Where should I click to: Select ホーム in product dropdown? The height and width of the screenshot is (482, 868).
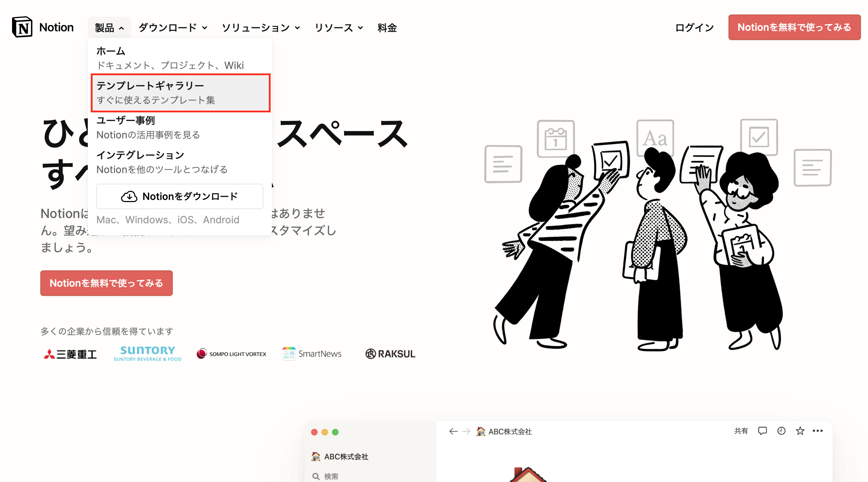click(x=181, y=58)
